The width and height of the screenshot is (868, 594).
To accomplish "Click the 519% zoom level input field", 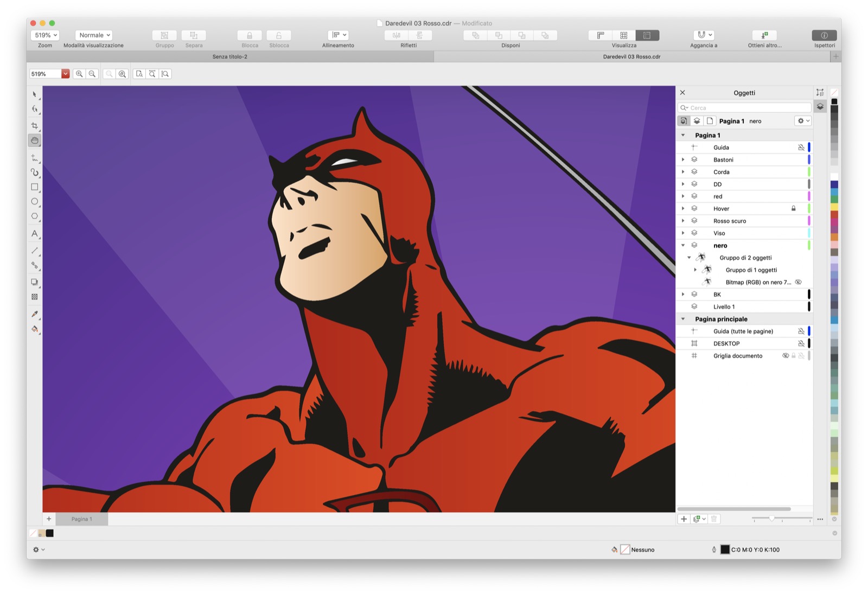I will pyautogui.click(x=45, y=74).
